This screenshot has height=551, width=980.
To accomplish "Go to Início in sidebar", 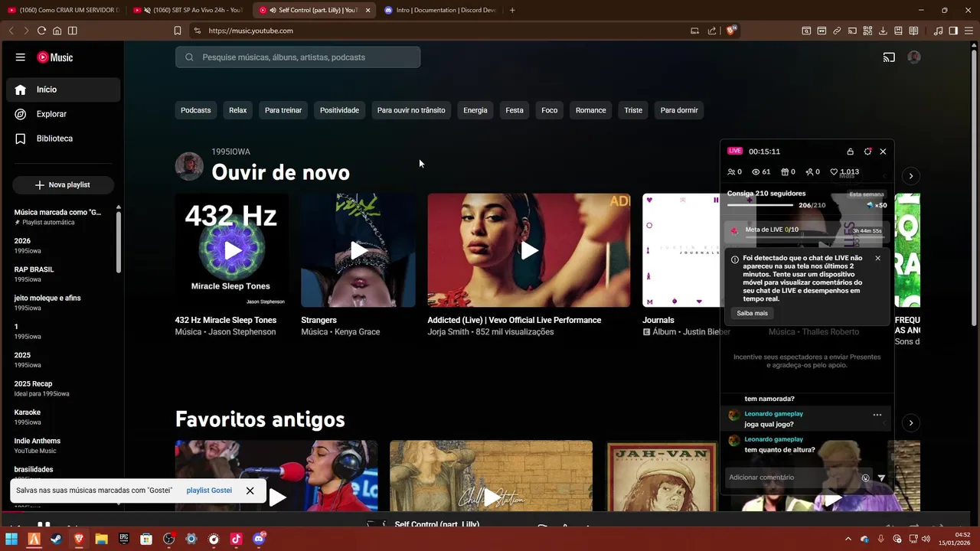I will coord(64,90).
